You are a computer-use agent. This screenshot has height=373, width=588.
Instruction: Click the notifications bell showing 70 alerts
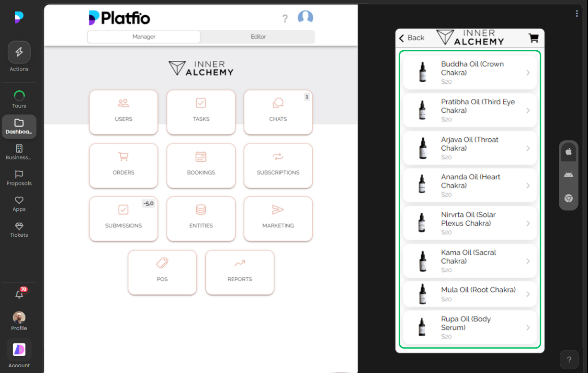[19, 295]
